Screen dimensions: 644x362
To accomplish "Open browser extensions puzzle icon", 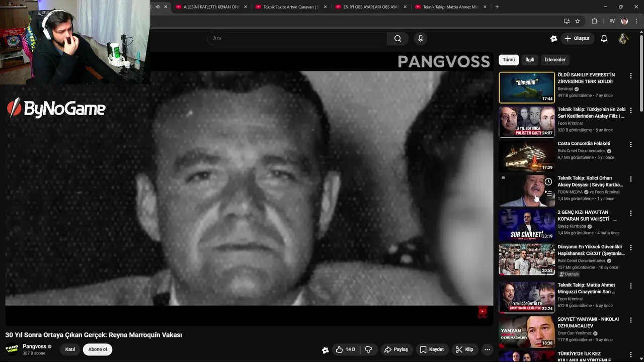I will pos(594,21).
